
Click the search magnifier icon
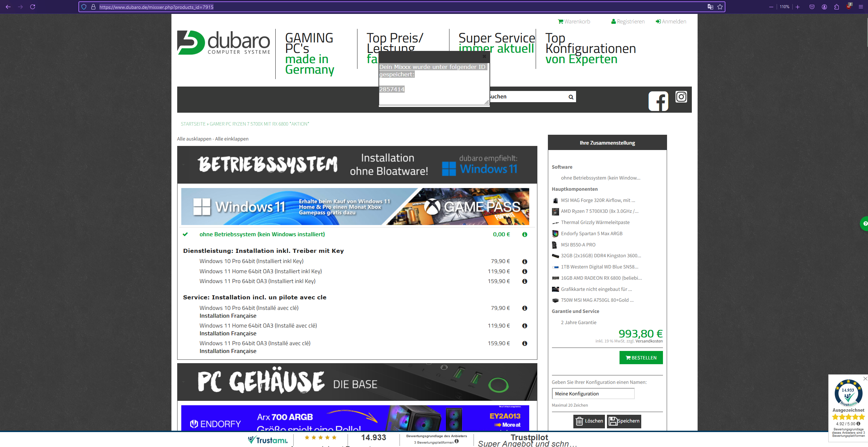coord(571,97)
